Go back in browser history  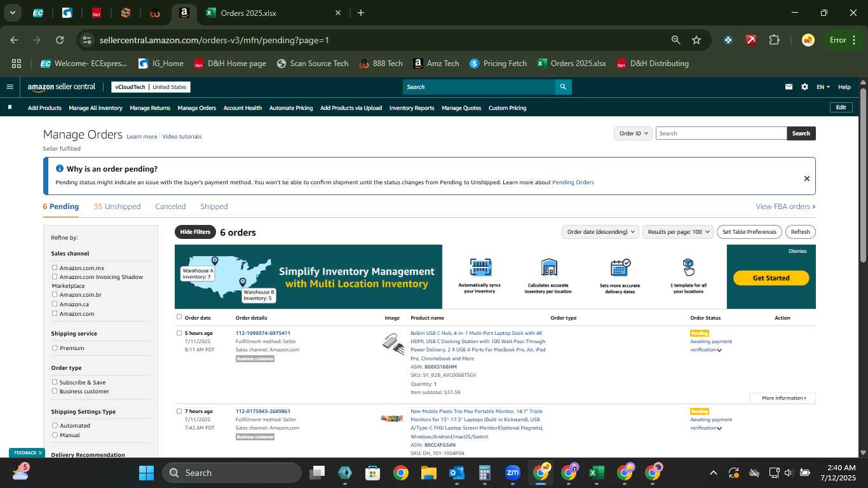pos(14,40)
